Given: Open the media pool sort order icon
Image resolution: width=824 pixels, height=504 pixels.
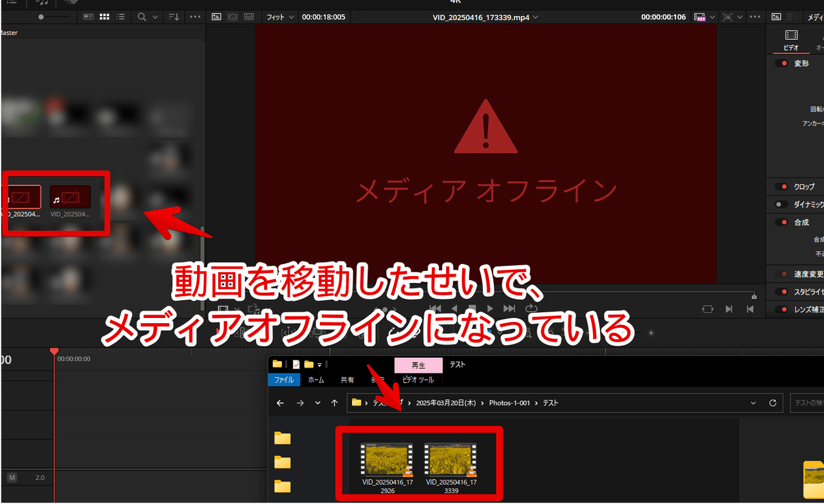Looking at the screenshot, I should (x=174, y=17).
